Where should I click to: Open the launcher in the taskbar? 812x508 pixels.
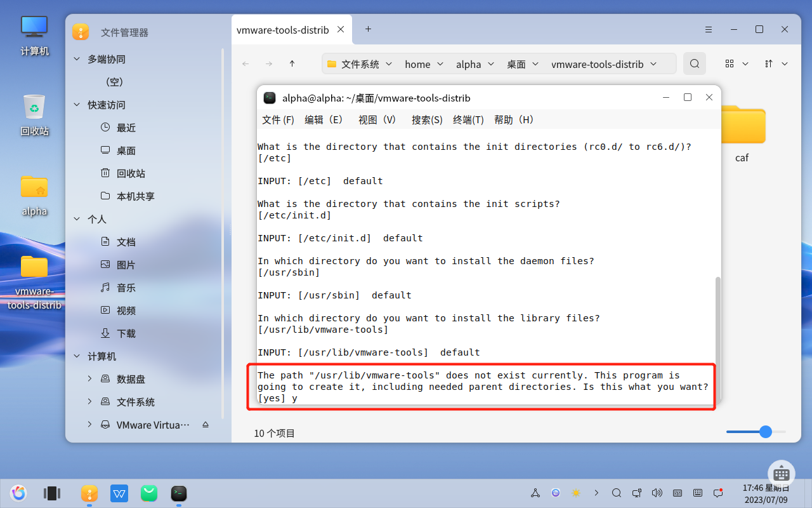click(x=18, y=493)
